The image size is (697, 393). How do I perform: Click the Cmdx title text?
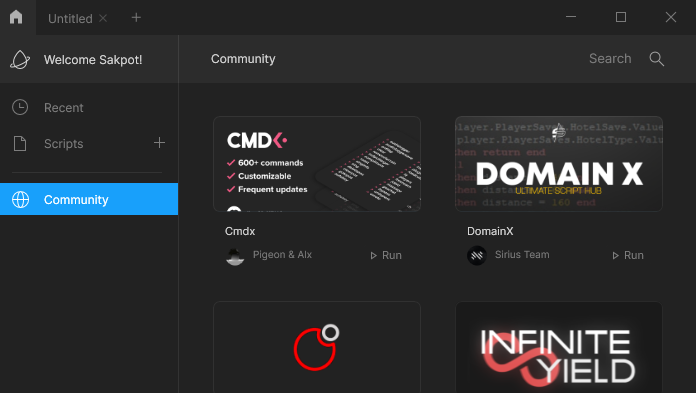coord(240,231)
